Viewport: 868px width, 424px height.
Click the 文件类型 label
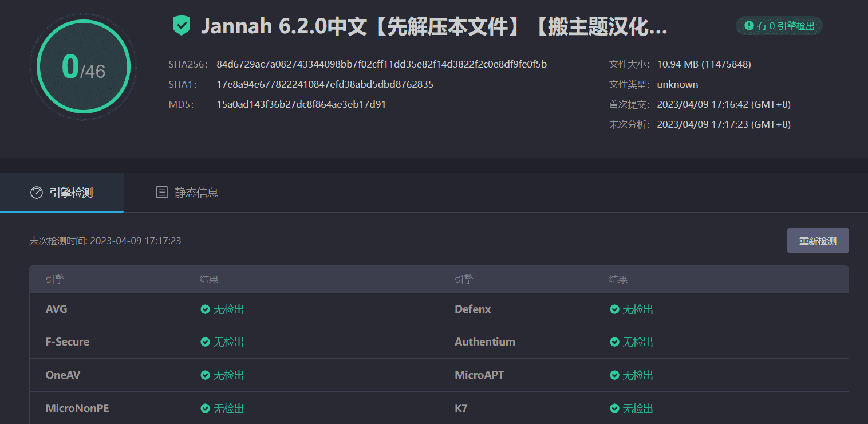pos(630,84)
